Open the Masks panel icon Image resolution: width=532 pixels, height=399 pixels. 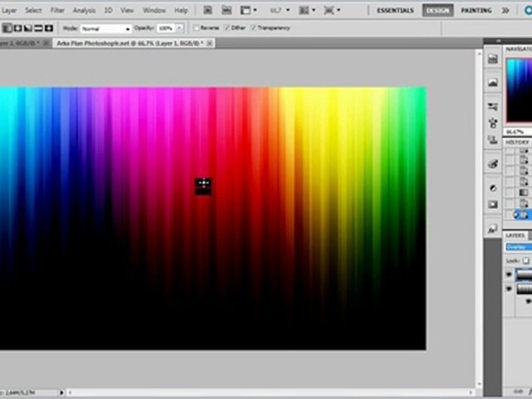tap(492, 204)
